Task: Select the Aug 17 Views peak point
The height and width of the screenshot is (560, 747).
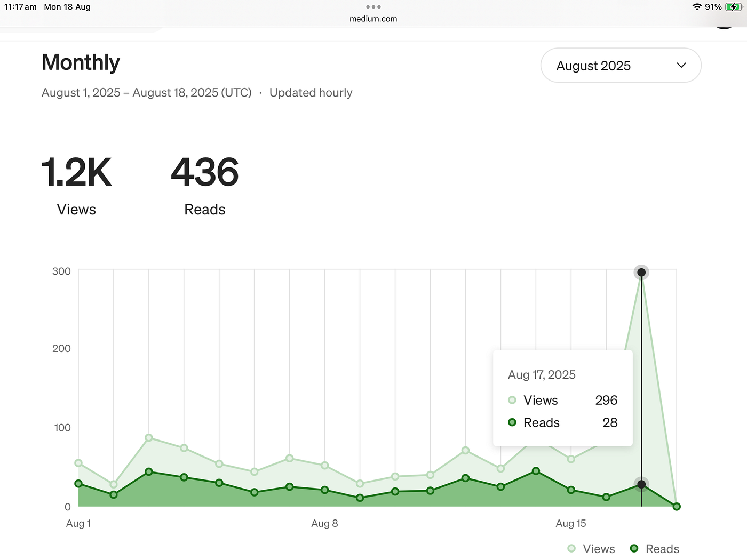Action: click(x=641, y=273)
